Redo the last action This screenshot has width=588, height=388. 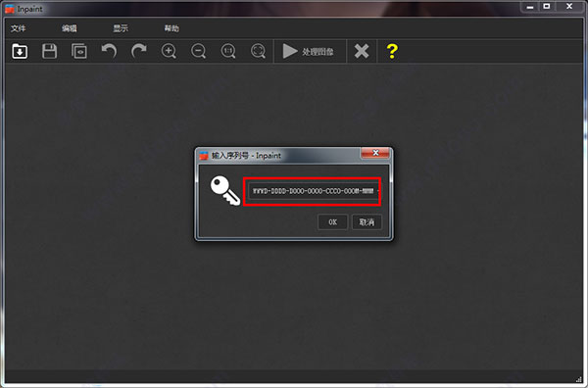(139, 51)
